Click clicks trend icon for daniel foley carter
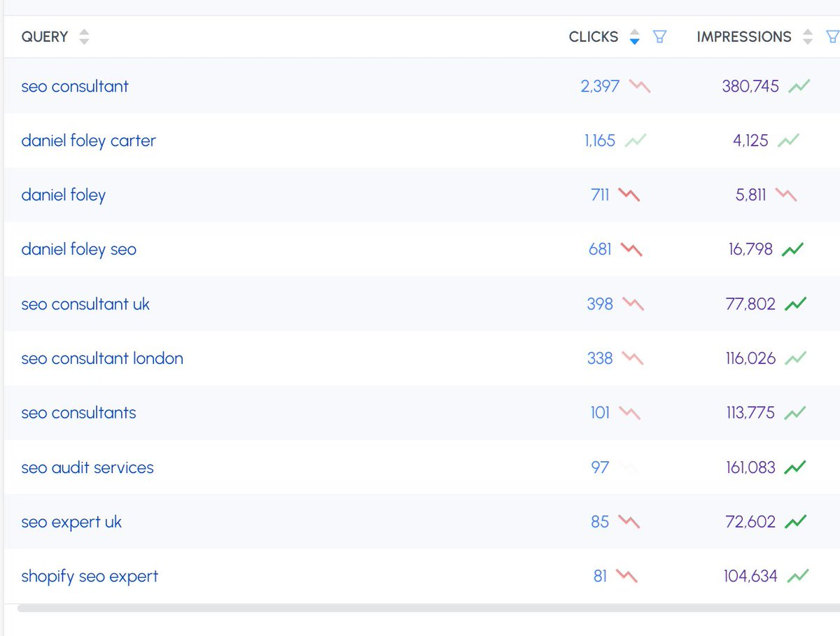Image resolution: width=840 pixels, height=636 pixels. click(x=636, y=141)
